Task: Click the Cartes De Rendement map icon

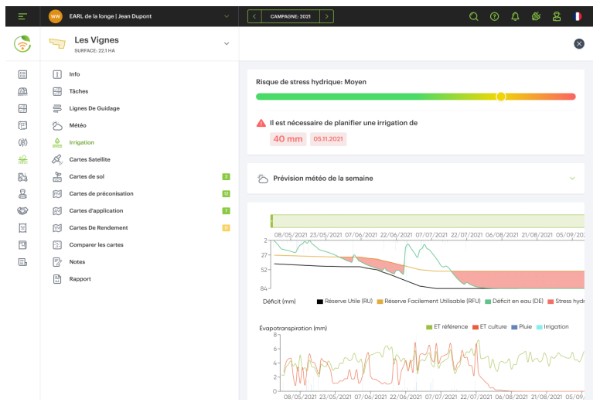Action: pyautogui.click(x=57, y=228)
